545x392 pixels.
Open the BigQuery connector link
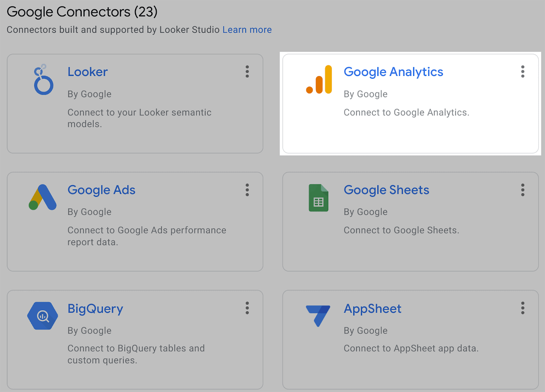coord(95,309)
